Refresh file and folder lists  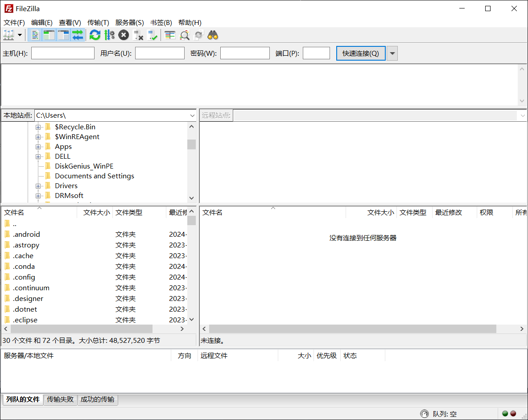(x=95, y=35)
